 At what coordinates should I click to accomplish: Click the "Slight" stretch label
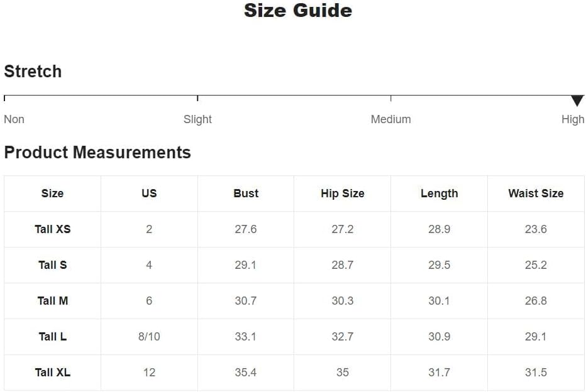(x=197, y=119)
